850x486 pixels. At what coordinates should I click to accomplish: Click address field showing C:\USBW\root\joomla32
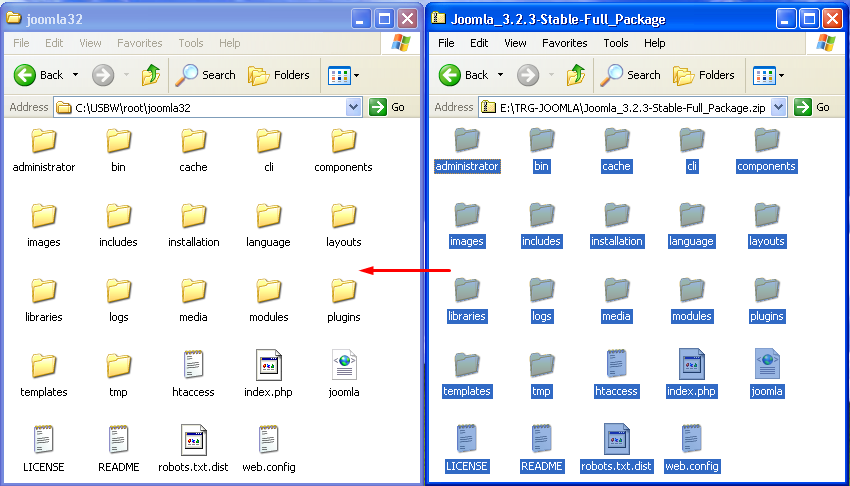(x=208, y=107)
